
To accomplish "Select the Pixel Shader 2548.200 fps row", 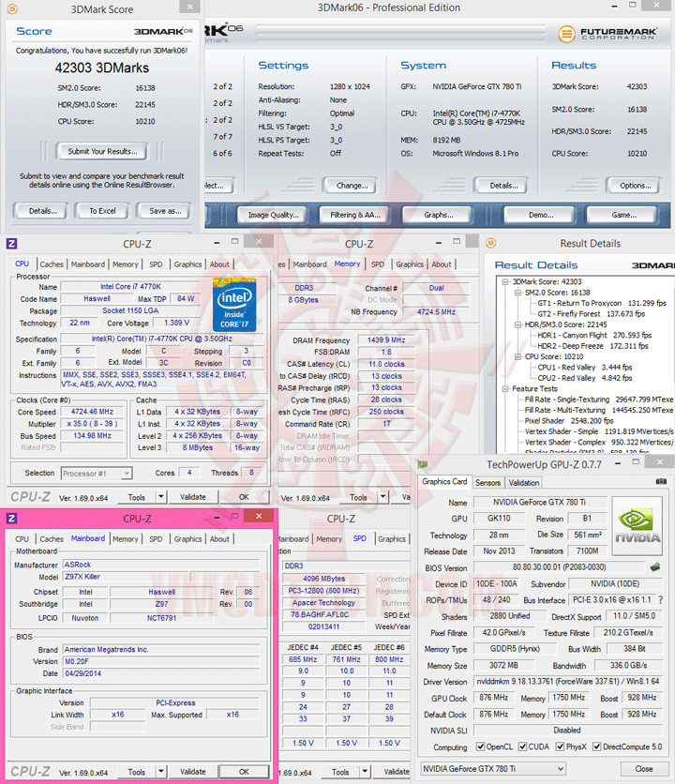I will [x=569, y=420].
